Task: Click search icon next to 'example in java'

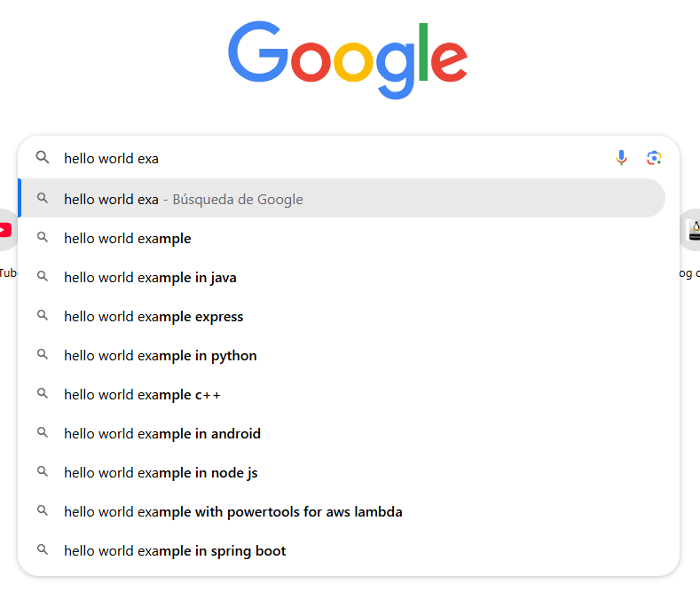Action: pos(43,277)
